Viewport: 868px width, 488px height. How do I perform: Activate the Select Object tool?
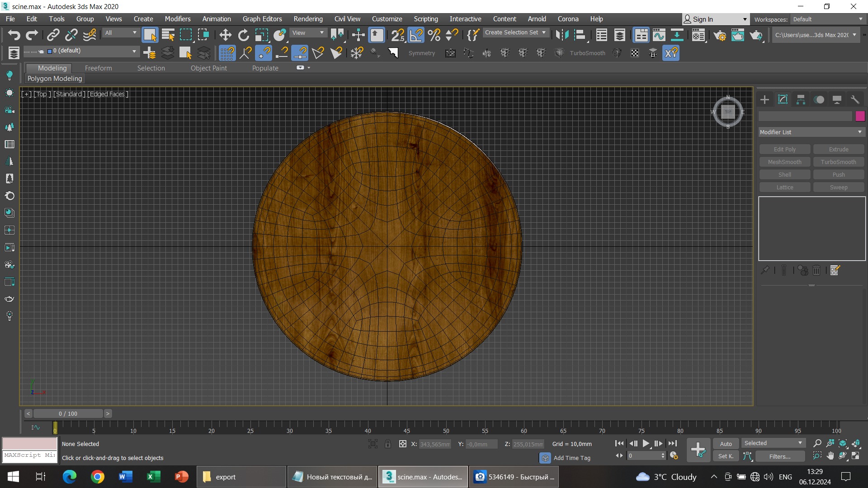point(150,35)
